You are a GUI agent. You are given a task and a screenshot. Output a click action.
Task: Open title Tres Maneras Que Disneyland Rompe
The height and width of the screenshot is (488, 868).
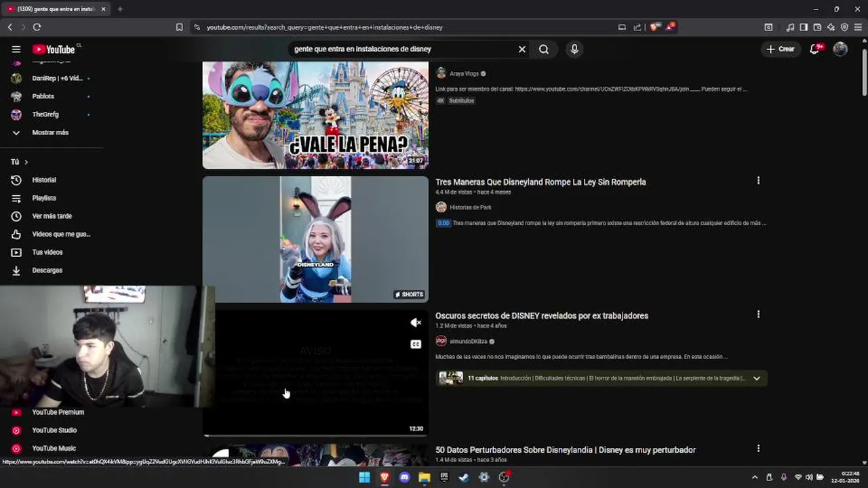(540, 182)
